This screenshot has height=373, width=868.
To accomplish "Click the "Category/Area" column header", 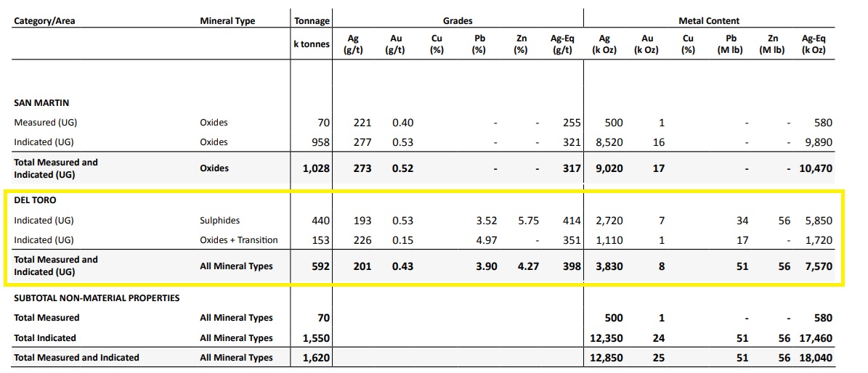I will [x=45, y=21].
